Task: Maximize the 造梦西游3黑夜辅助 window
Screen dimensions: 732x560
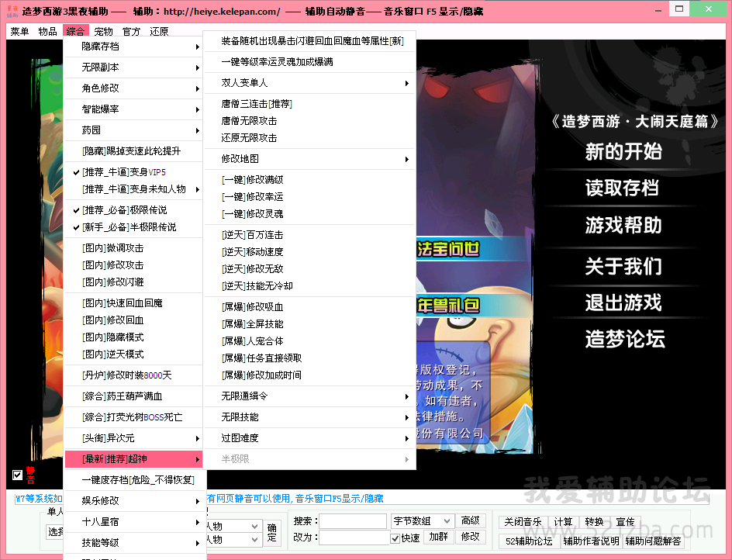Action: [x=679, y=9]
